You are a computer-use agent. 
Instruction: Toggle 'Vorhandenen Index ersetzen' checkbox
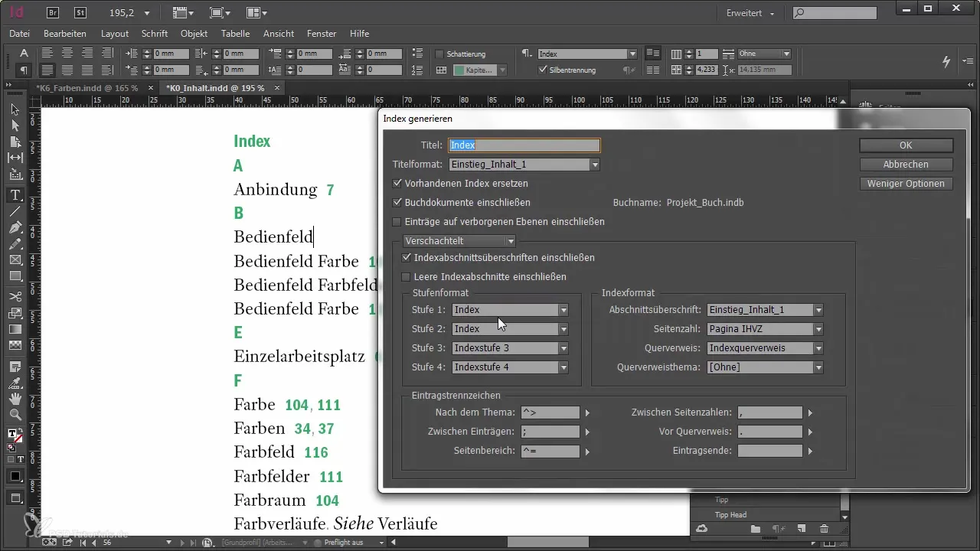(x=397, y=184)
